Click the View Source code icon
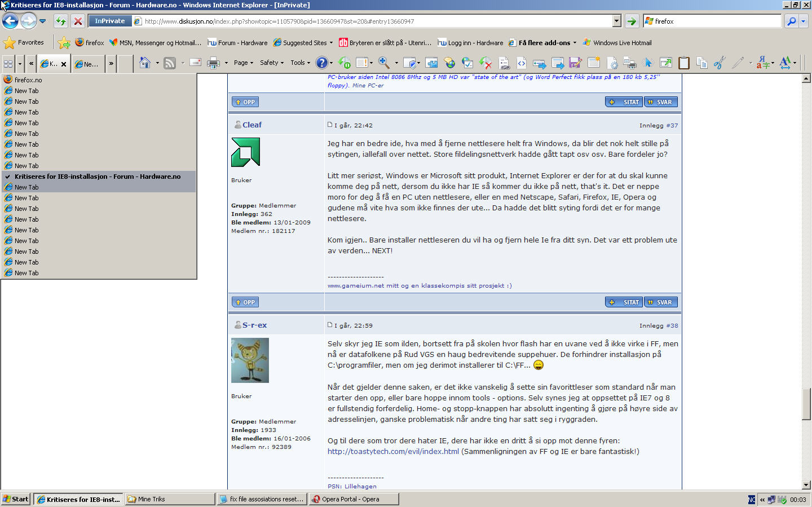The width and height of the screenshot is (812, 507). point(522,63)
